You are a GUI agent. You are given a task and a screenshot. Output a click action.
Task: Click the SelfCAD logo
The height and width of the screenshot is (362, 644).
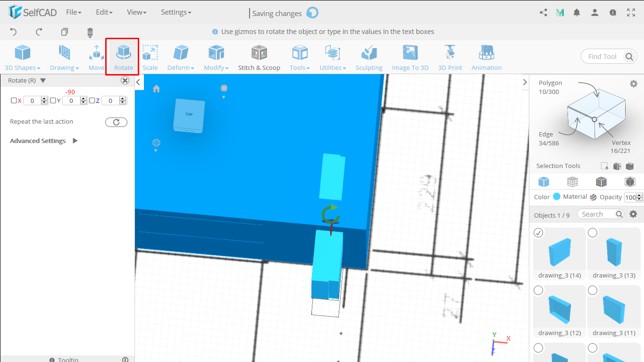32,12
